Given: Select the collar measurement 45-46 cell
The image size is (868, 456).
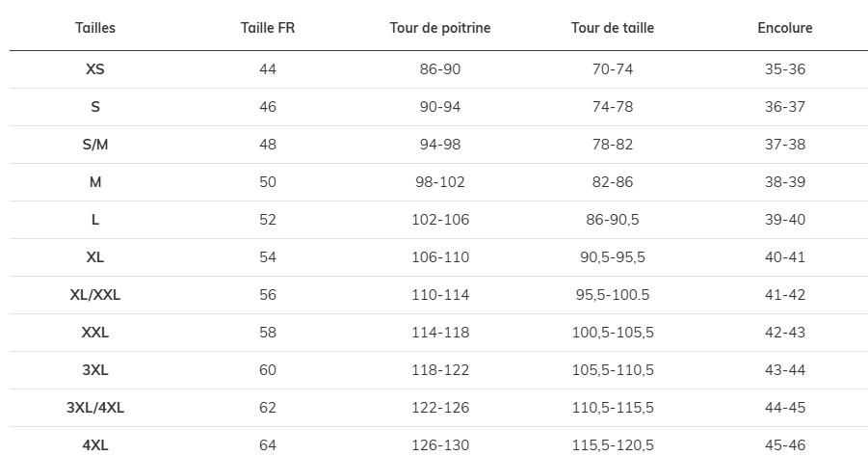Looking at the screenshot, I should click(x=785, y=445).
